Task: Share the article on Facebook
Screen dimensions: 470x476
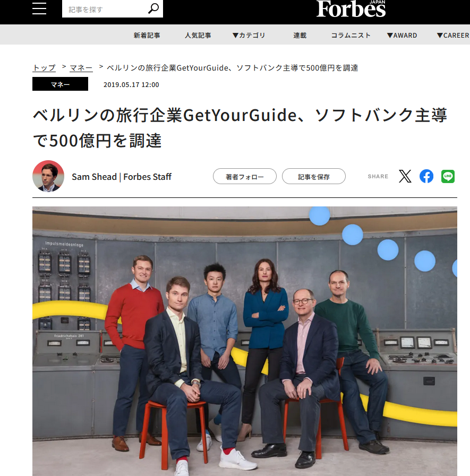Action: [426, 176]
